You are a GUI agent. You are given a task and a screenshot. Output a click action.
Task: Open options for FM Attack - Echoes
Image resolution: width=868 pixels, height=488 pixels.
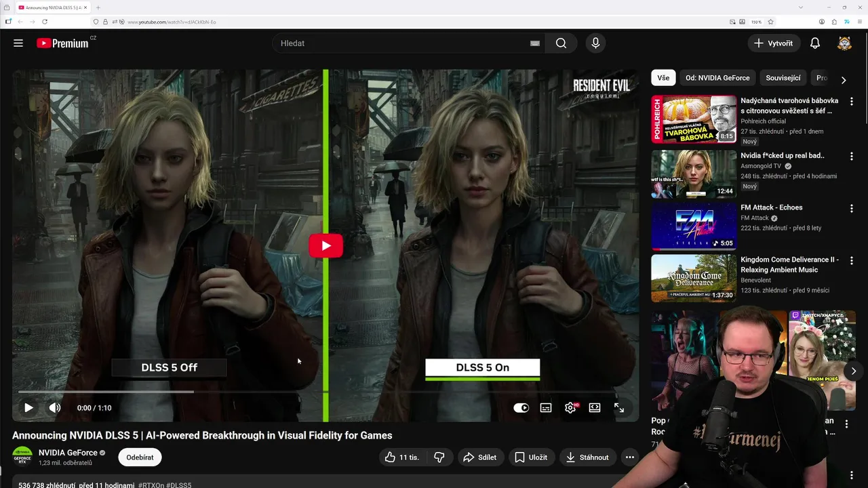tap(852, 208)
